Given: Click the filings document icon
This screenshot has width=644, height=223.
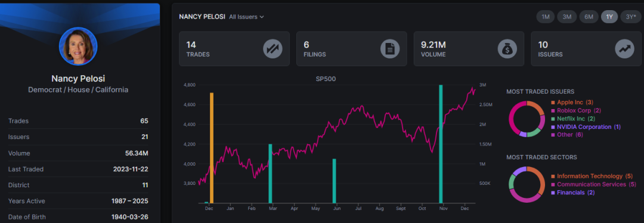Looking at the screenshot, I should coord(390,49).
